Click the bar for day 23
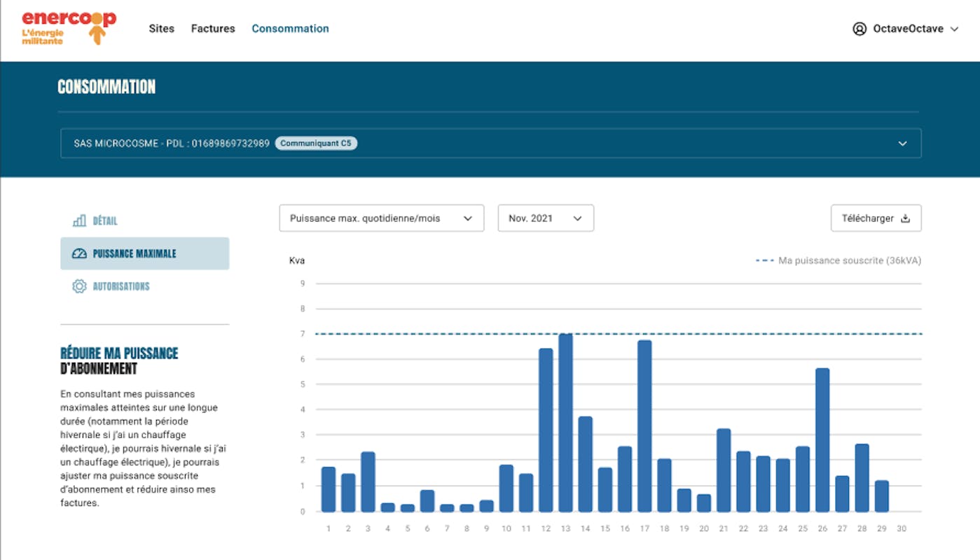 (763, 484)
